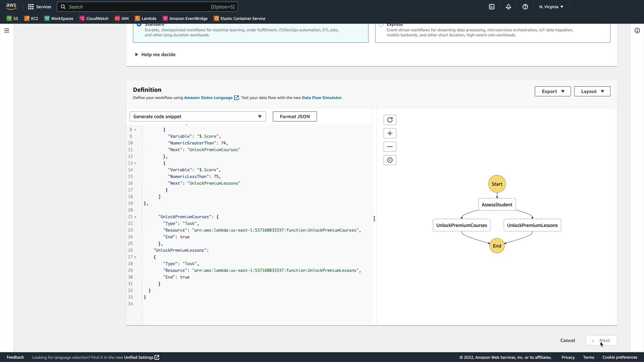Click the Format JSON button
Viewport: 644px width, 362px height.
pos(294,117)
